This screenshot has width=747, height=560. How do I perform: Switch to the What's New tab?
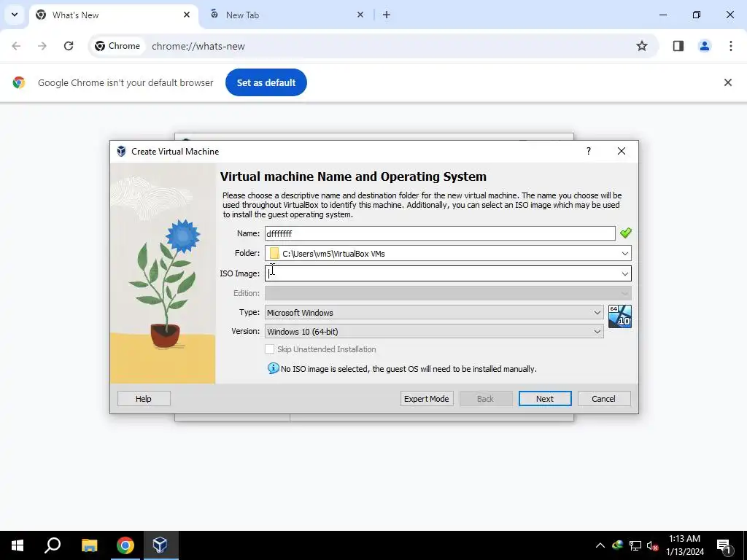point(115,15)
